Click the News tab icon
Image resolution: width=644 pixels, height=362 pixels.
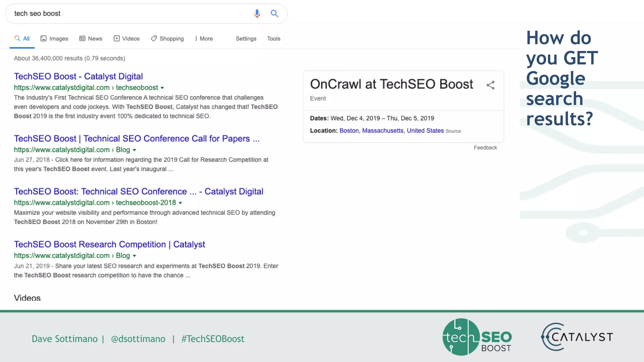(82, 38)
